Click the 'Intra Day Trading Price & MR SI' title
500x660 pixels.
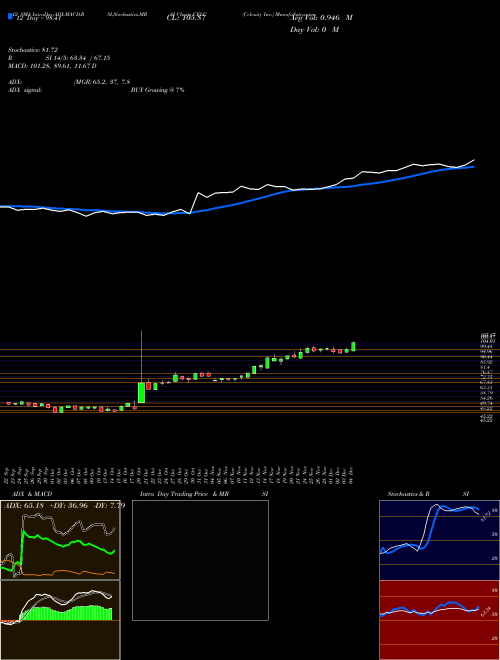click(204, 494)
